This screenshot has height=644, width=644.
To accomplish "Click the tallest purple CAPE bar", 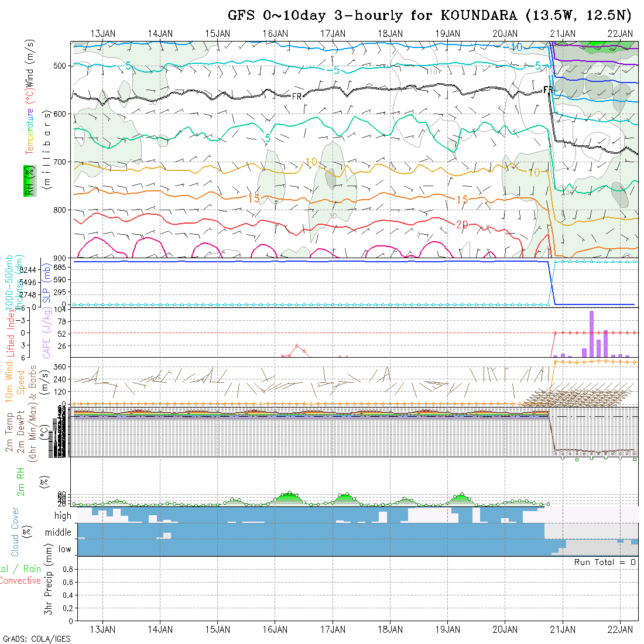I will (592, 333).
